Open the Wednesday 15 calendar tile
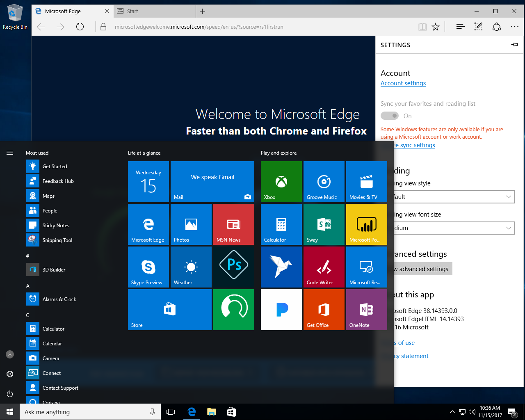Viewport: 525px width, 420px height. pos(148,182)
